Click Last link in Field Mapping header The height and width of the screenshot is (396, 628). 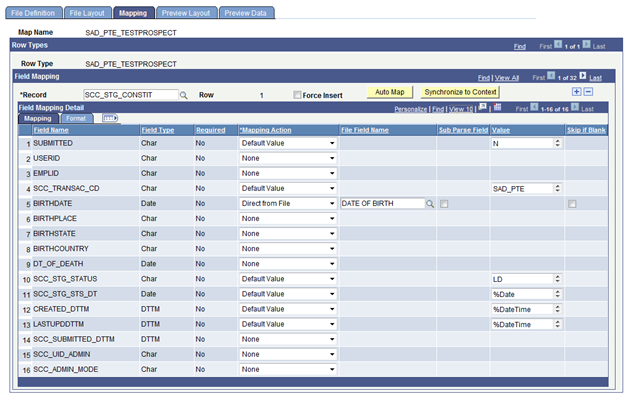pyautogui.click(x=595, y=78)
